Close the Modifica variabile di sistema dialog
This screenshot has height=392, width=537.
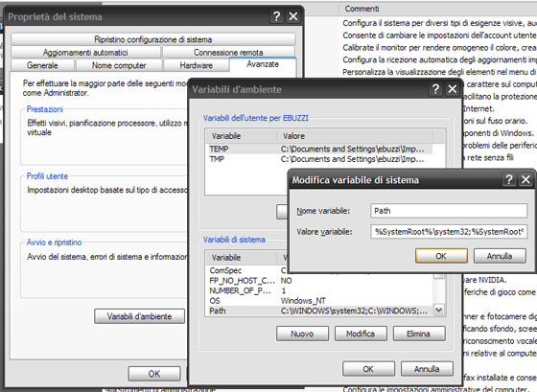pyautogui.click(x=525, y=179)
